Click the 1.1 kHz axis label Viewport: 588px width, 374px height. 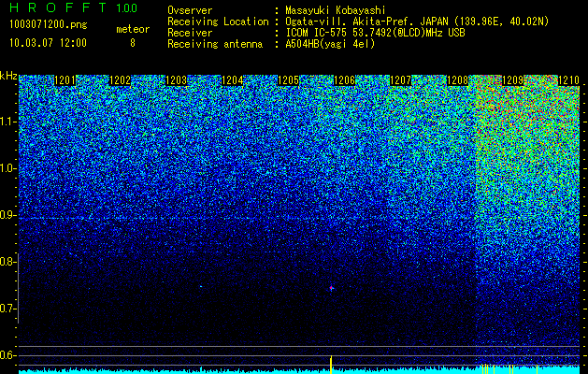click(x=7, y=122)
